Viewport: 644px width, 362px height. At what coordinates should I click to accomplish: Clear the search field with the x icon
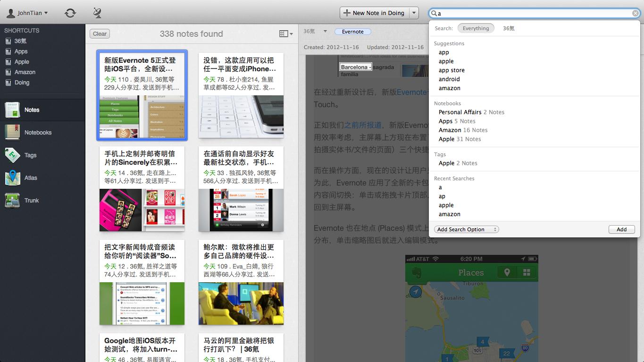point(636,13)
